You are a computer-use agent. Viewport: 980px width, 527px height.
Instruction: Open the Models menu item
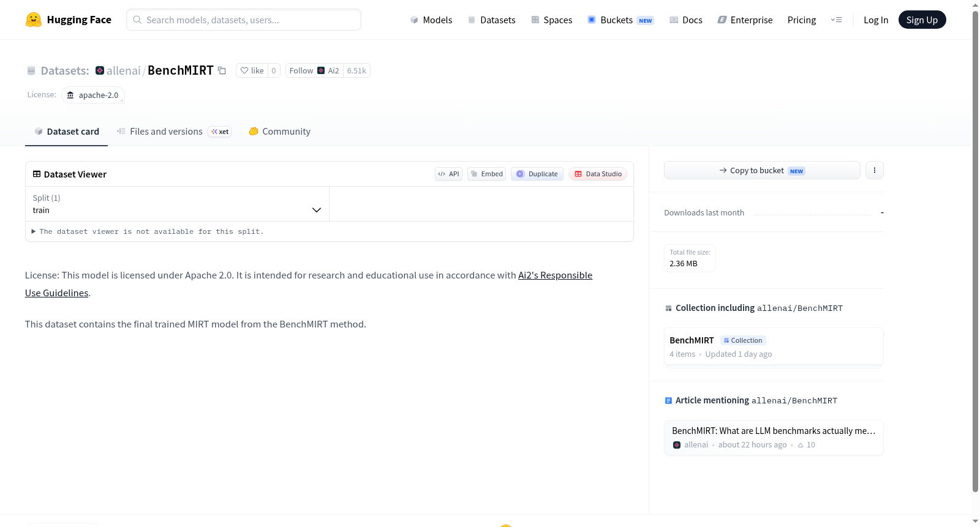431,20
